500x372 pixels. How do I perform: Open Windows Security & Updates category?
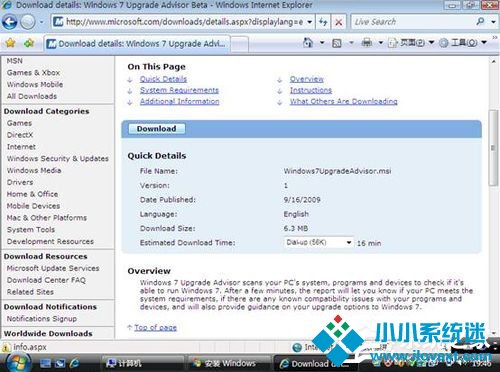point(58,158)
